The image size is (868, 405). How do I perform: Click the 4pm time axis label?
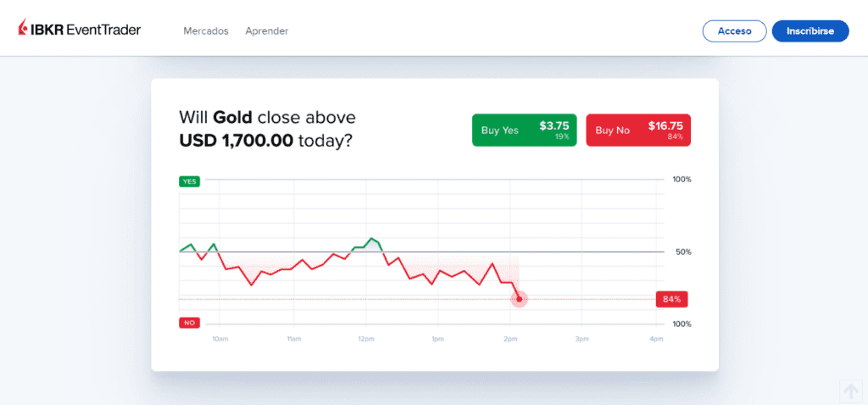point(655,339)
